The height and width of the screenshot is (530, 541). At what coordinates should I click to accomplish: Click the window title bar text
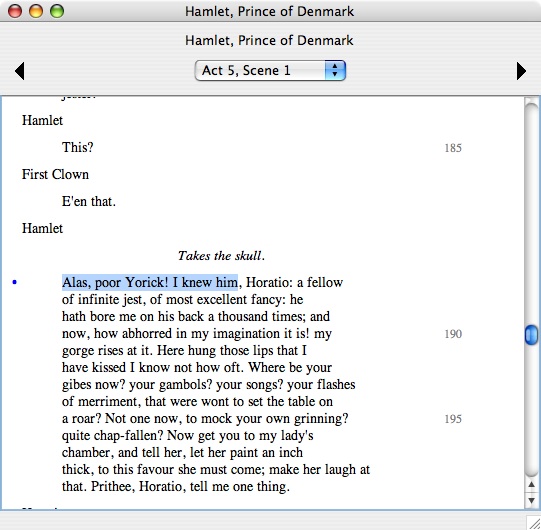(x=269, y=11)
